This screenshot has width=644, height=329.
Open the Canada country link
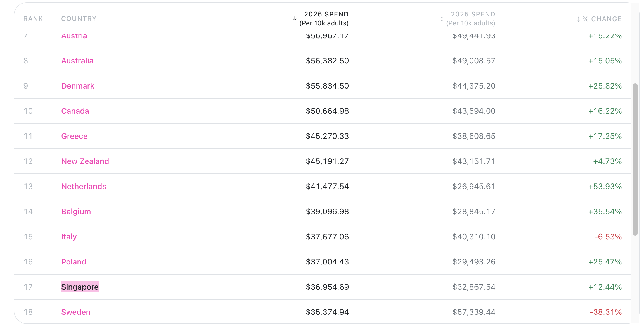click(75, 111)
